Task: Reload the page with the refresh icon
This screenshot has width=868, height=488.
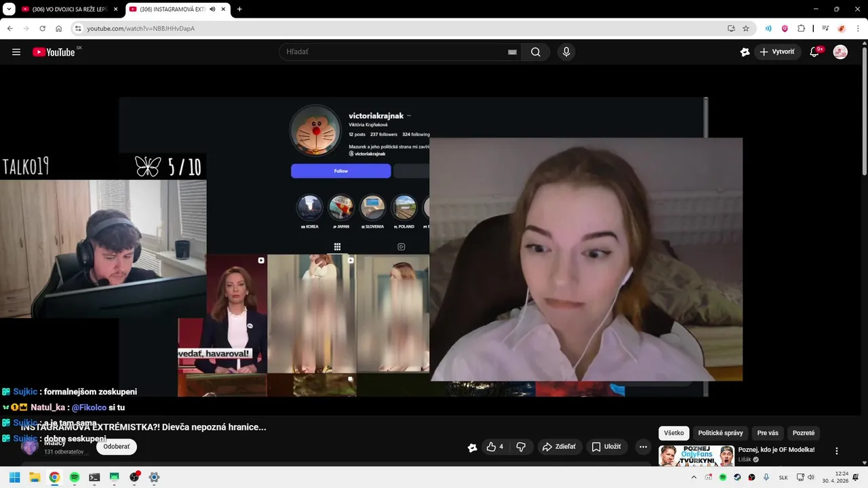Action: 42,28
